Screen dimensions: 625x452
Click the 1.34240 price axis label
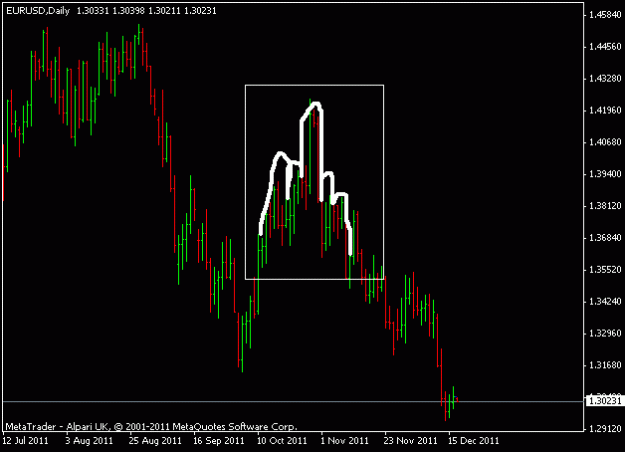pyautogui.click(x=605, y=302)
